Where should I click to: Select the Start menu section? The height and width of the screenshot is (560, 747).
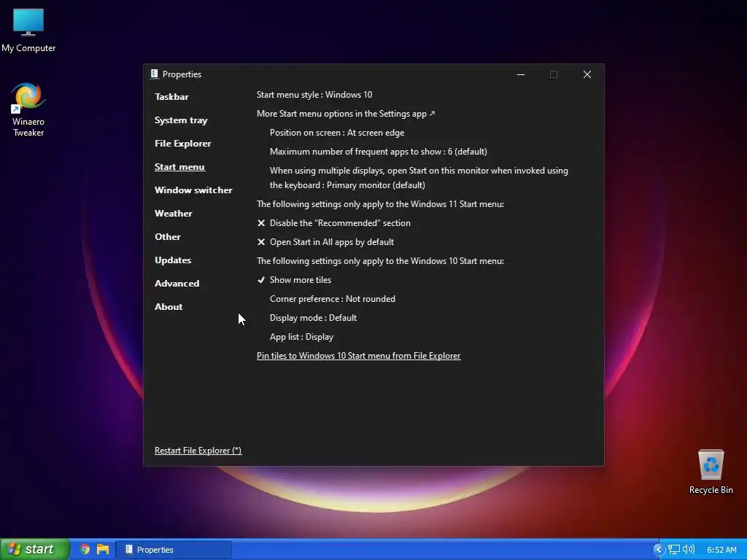coord(179,167)
